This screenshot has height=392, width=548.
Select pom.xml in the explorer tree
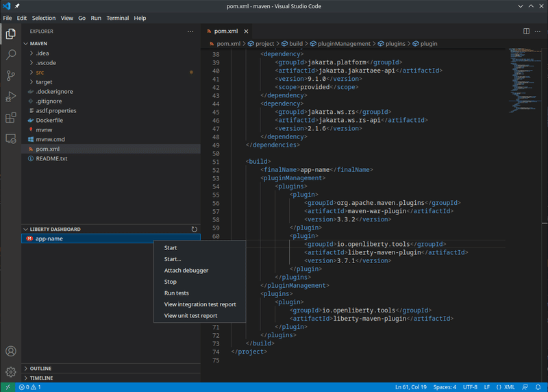coord(111,149)
